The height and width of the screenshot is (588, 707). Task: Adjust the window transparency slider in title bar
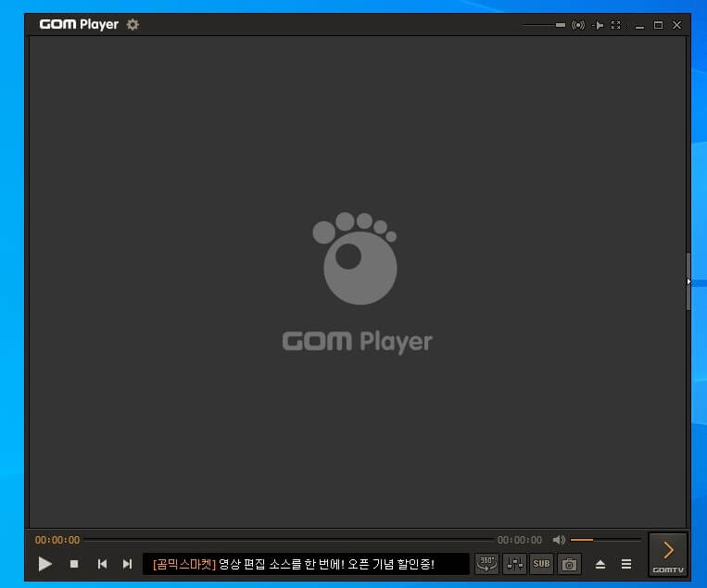tap(544, 25)
